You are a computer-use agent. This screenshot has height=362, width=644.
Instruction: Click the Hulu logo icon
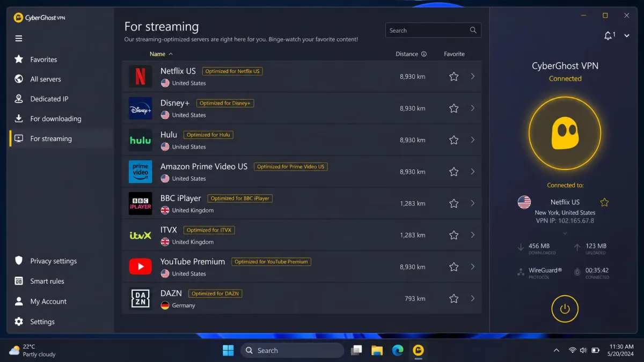coord(140,139)
